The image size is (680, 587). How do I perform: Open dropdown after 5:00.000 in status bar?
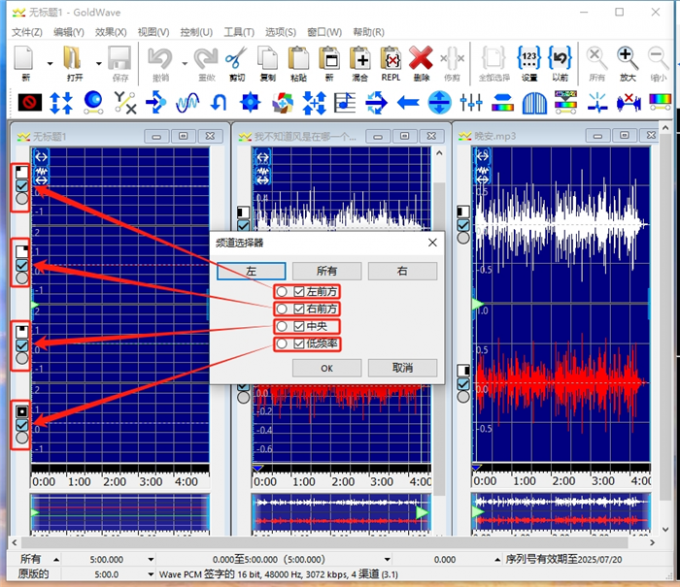[x=151, y=560]
